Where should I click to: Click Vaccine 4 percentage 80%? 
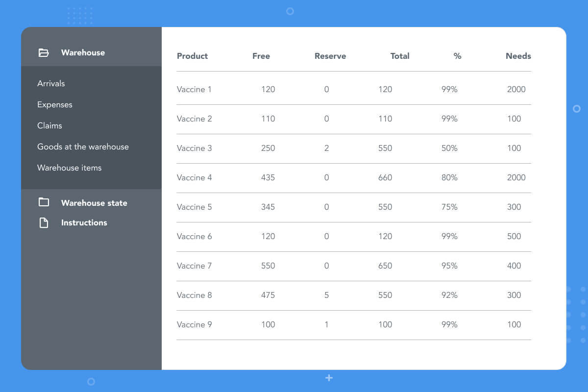click(449, 177)
